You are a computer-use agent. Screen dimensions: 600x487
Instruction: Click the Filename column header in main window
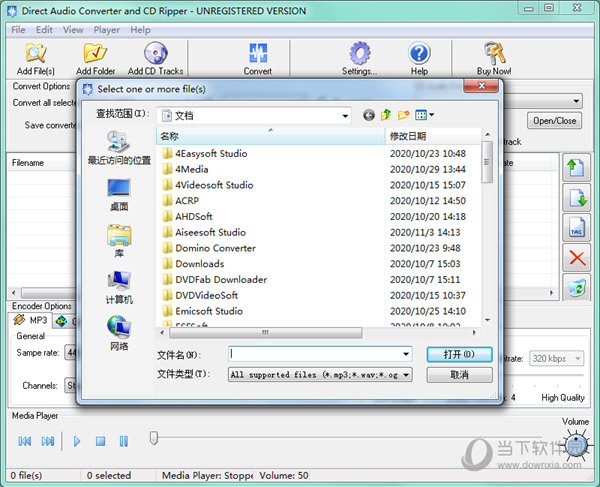click(41, 163)
